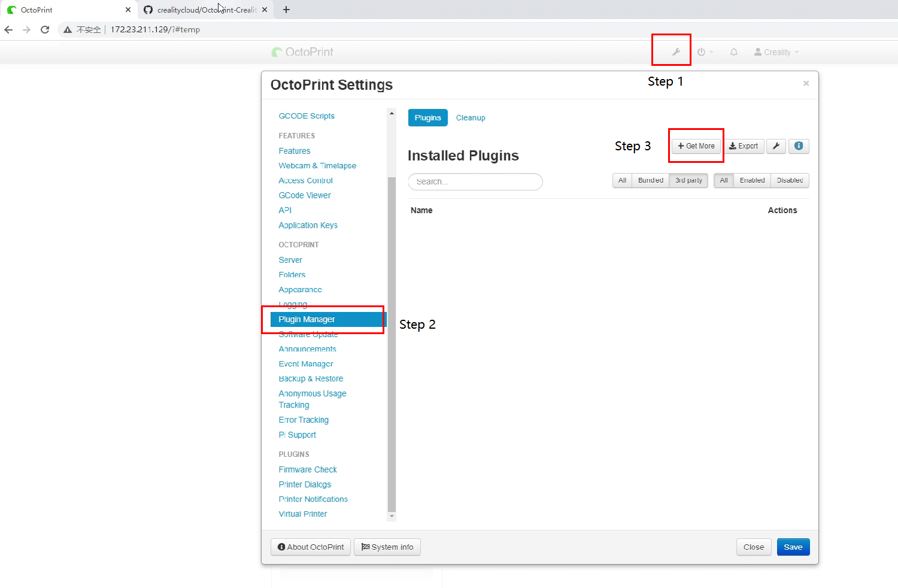Click browser back arrow
898x588 pixels.
click(x=8, y=29)
